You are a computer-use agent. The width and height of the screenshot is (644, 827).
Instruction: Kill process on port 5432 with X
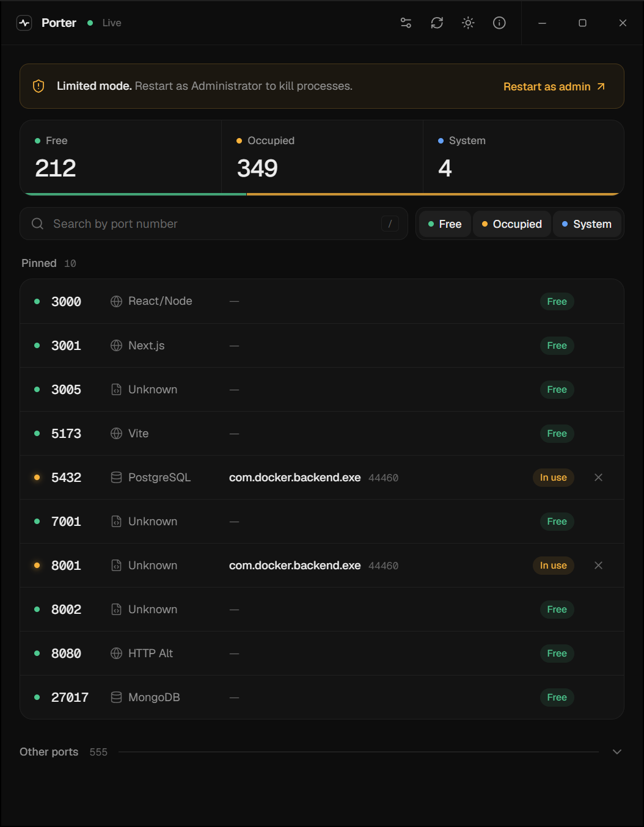[599, 477]
